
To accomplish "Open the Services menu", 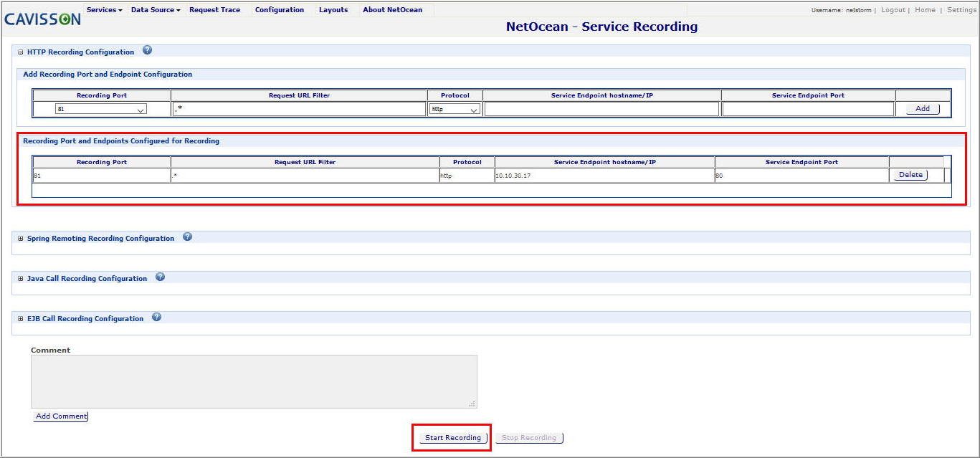I will coord(104,10).
